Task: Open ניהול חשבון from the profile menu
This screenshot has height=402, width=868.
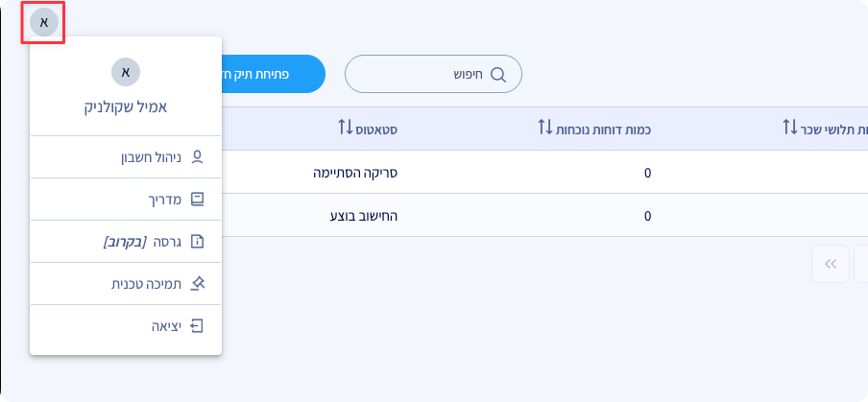Action: (x=157, y=157)
